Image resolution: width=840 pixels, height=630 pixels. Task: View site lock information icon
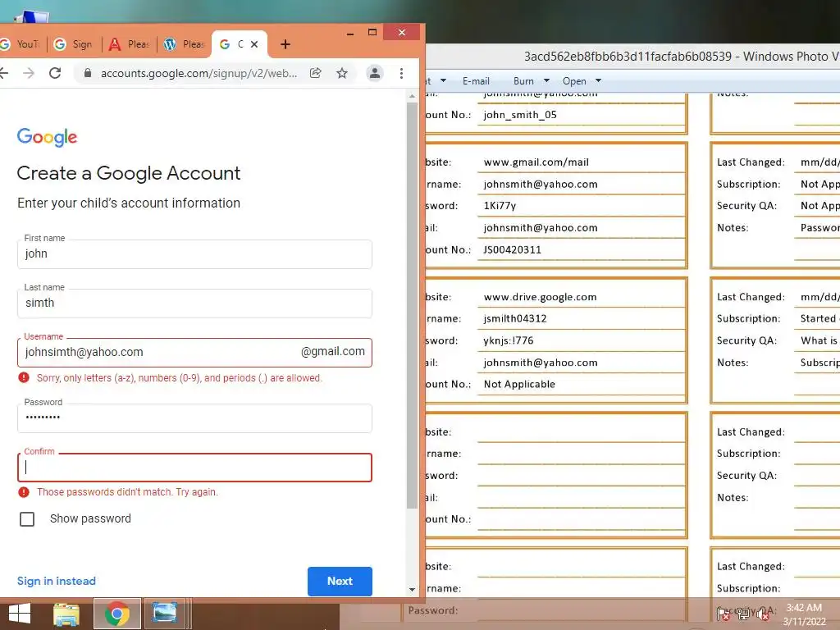click(x=88, y=73)
